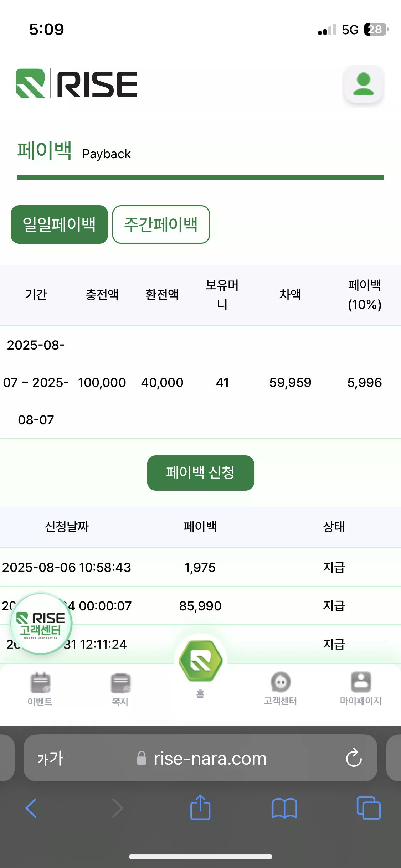Click the 페이백 신청 button
The height and width of the screenshot is (868, 401).
point(200,473)
